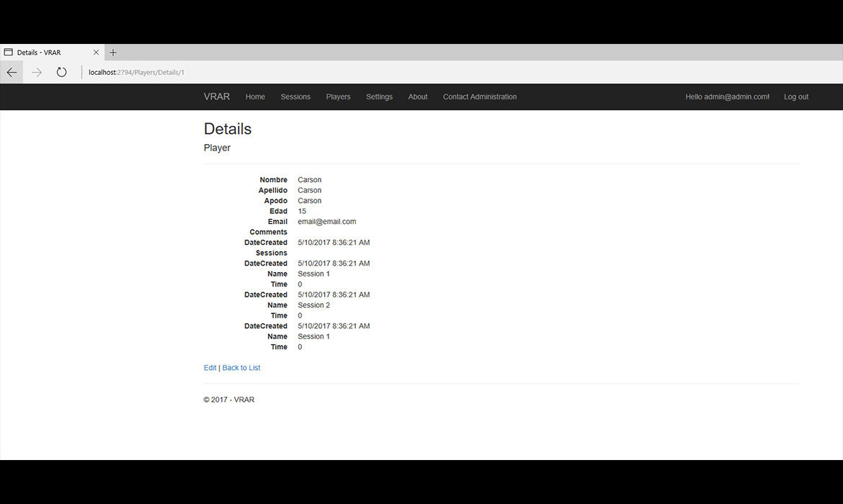
Task: Click the browser forward arrow button
Action: point(37,72)
